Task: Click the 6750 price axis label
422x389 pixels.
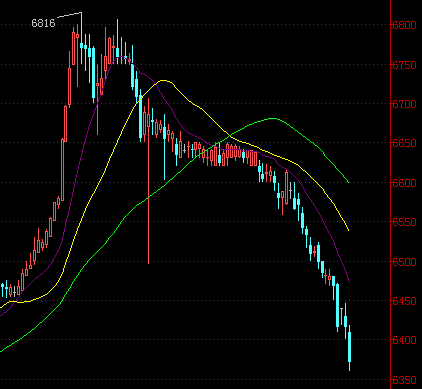Action: point(404,65)
